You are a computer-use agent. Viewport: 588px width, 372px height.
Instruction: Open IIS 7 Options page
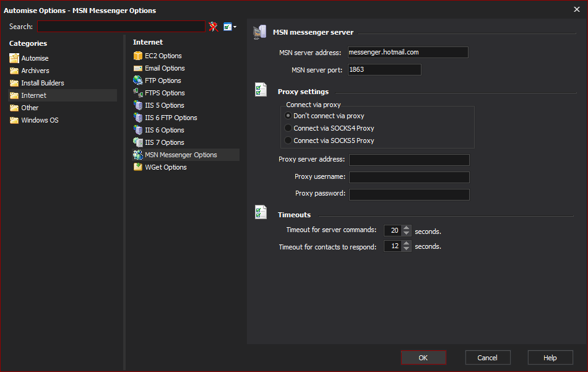pyautogui.click(x=164, y=142)
